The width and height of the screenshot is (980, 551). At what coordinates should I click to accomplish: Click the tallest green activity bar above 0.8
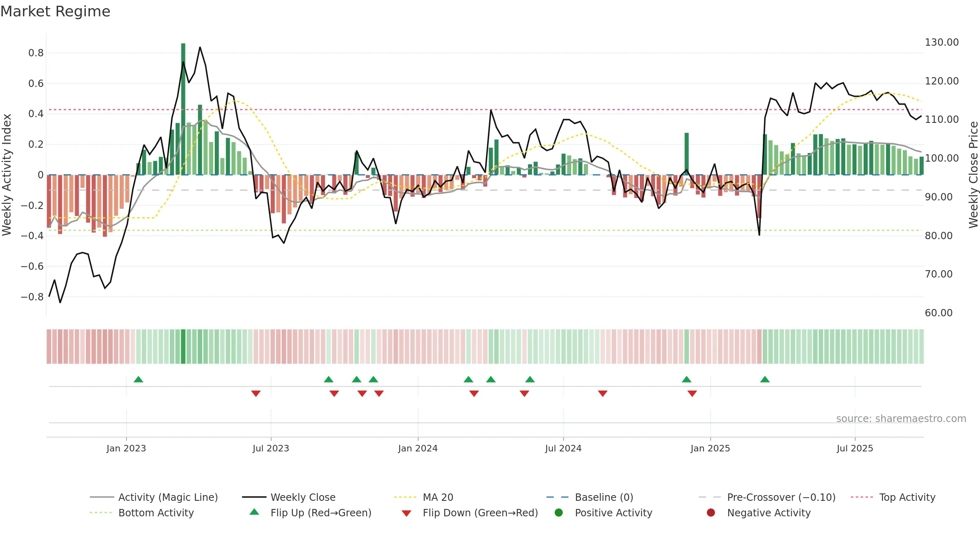(x=183, y=109)
